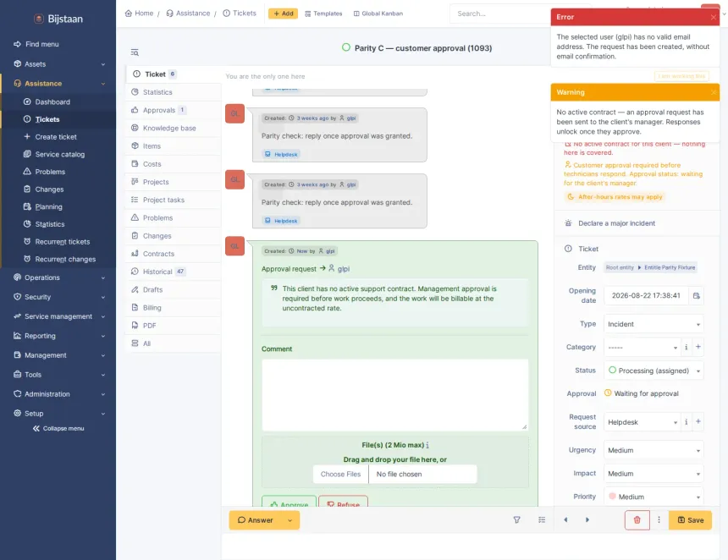Open Service catalog in sidebar
The width and height of the screenshot is (728, 560).
click(60, 155)
